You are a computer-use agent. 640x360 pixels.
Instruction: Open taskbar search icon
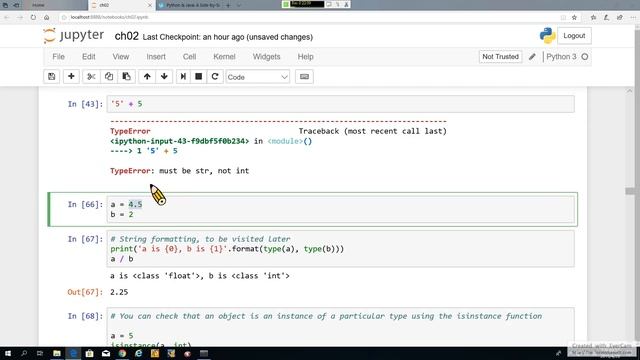pos(24,353)
